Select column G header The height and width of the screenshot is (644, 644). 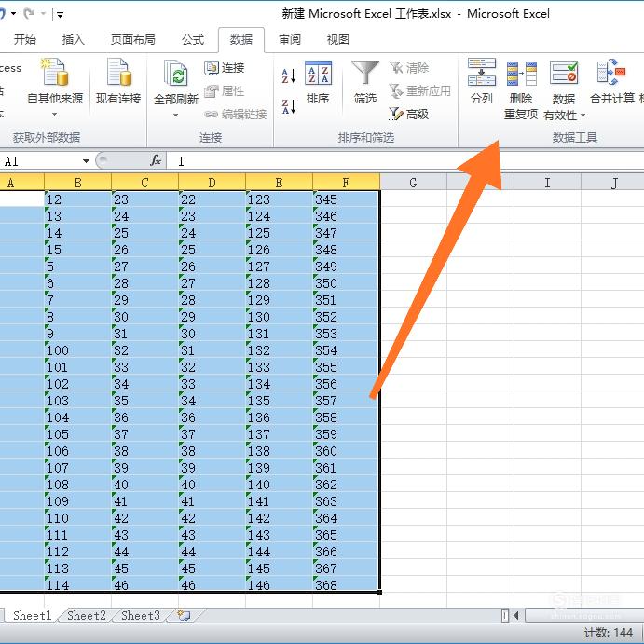(413, 183)
